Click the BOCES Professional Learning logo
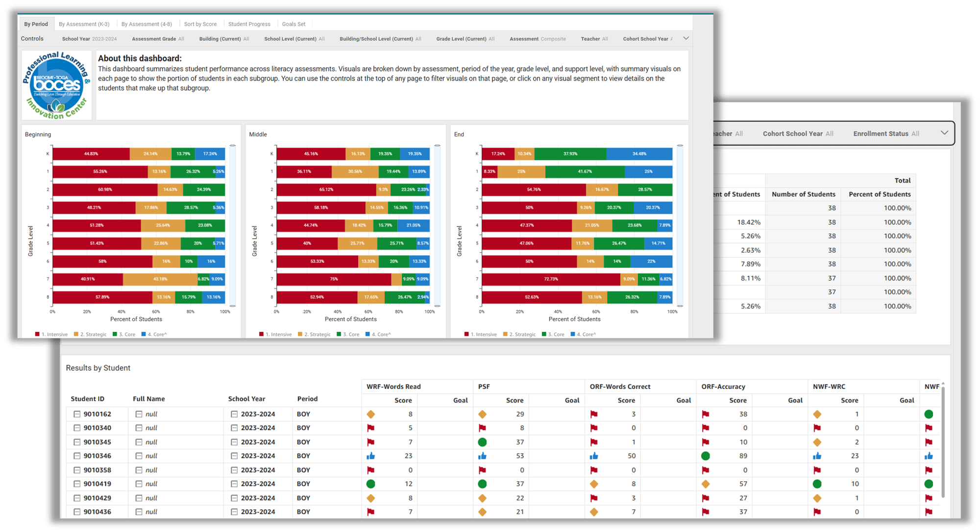 [x=56, y=84]
